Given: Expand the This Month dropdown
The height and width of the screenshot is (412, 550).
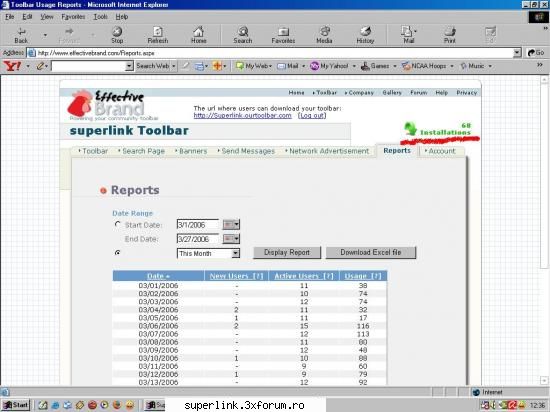Looking at the screenshot, I should pos(236,253).
